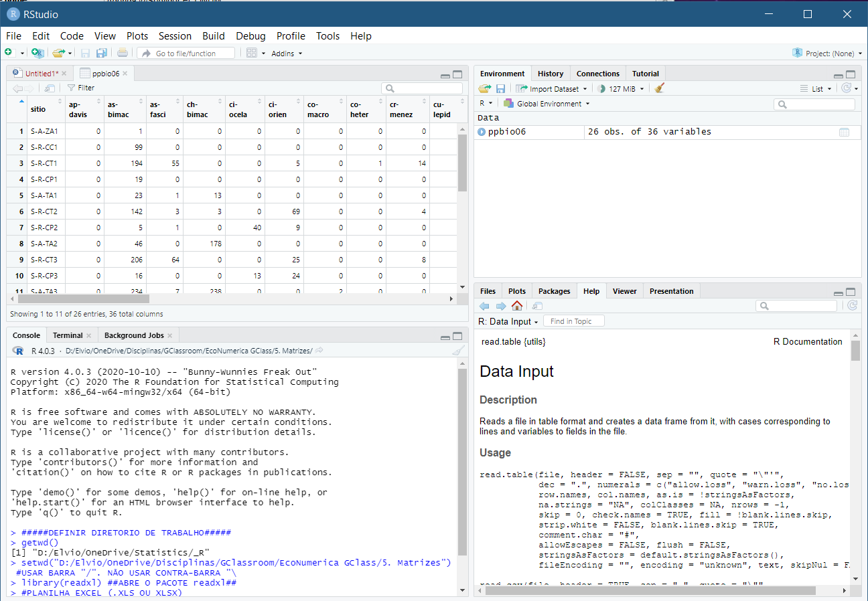Open a new file with the green plus icon
This screenshot has width=868, height=601.
pyautogui.click(x=11, y=53)
